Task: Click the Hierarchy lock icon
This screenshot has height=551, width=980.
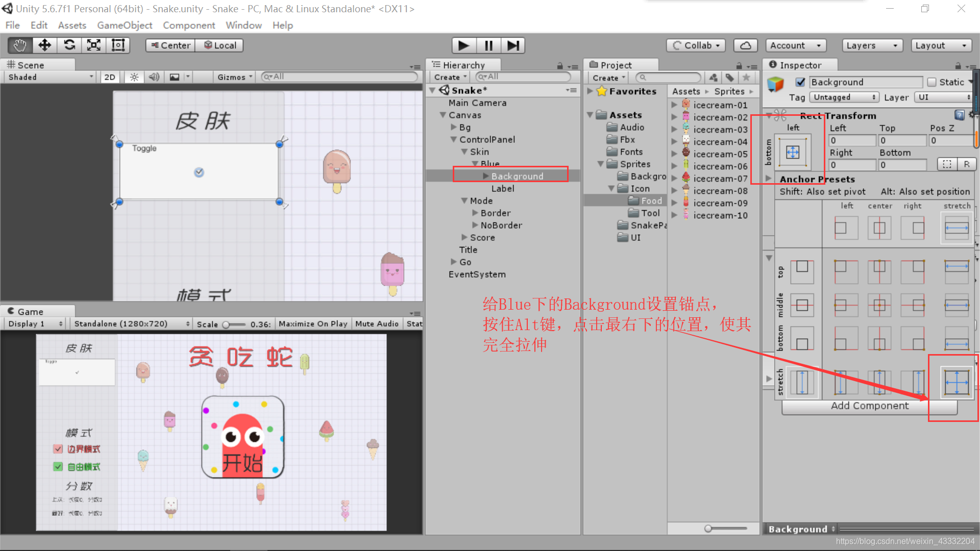Action: (x=560, y=66)
